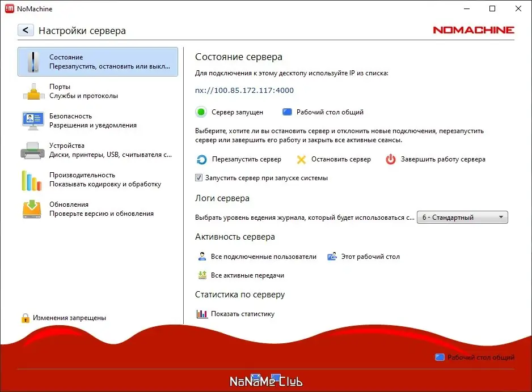This screenshot has width=532, height=392.
Task: Open Показать статистику
Action: (243, 314)
